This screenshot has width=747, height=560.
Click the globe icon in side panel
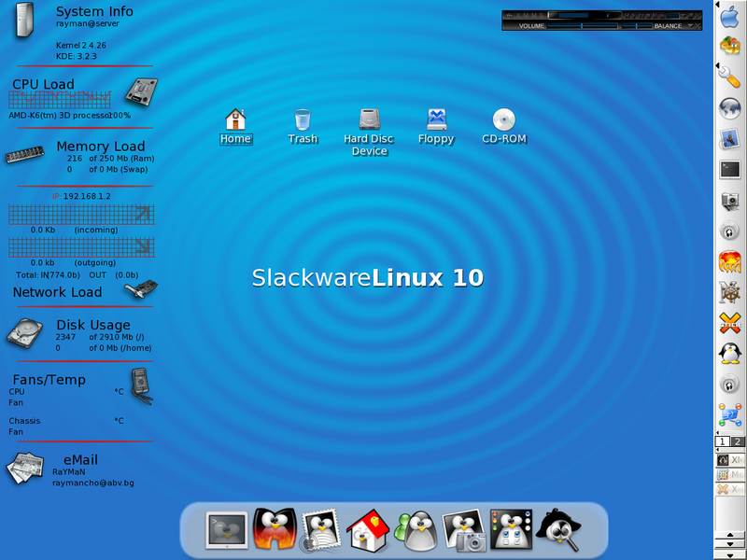click(x=730, y=108)
